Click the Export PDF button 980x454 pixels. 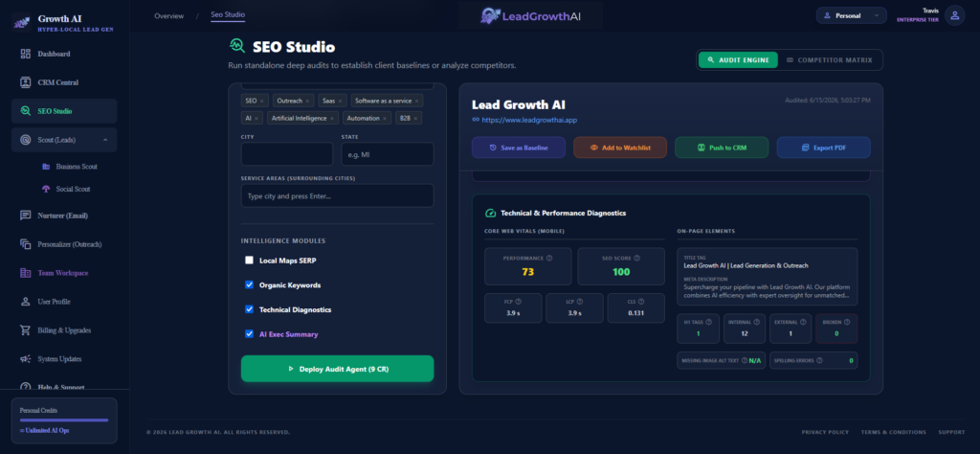[824, 148]
